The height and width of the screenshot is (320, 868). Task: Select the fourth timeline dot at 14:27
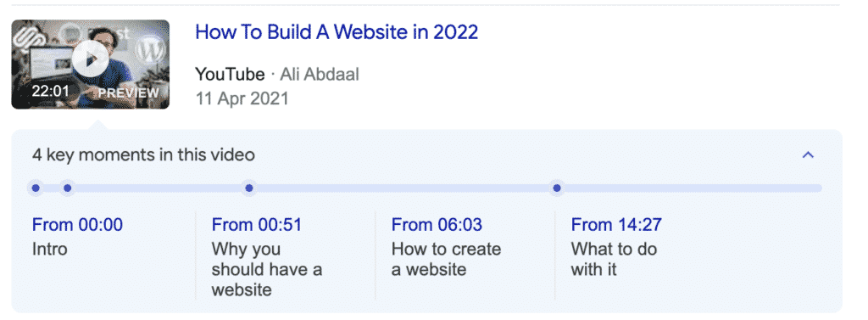(x=557, y=188)
